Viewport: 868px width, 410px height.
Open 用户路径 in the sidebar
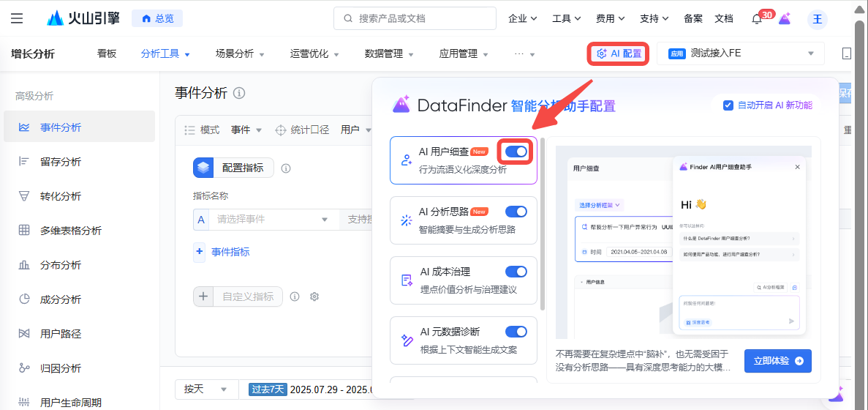pyautogui.click(x=79, y=334)
